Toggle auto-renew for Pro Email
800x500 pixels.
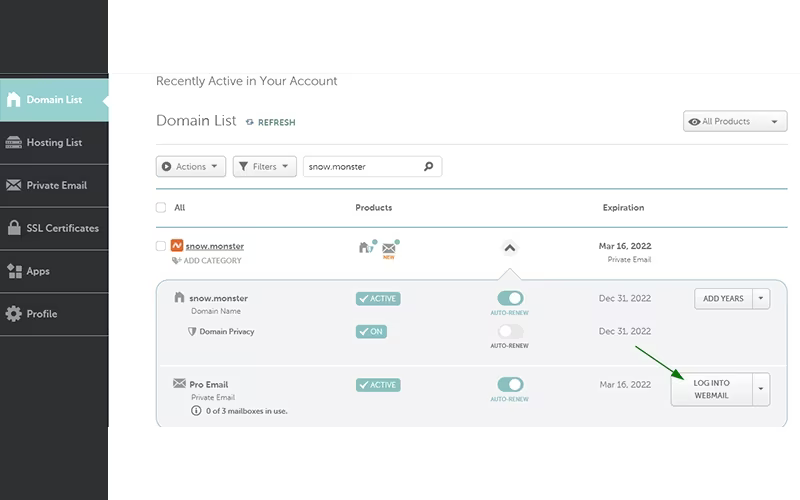[x=510, y=384]
